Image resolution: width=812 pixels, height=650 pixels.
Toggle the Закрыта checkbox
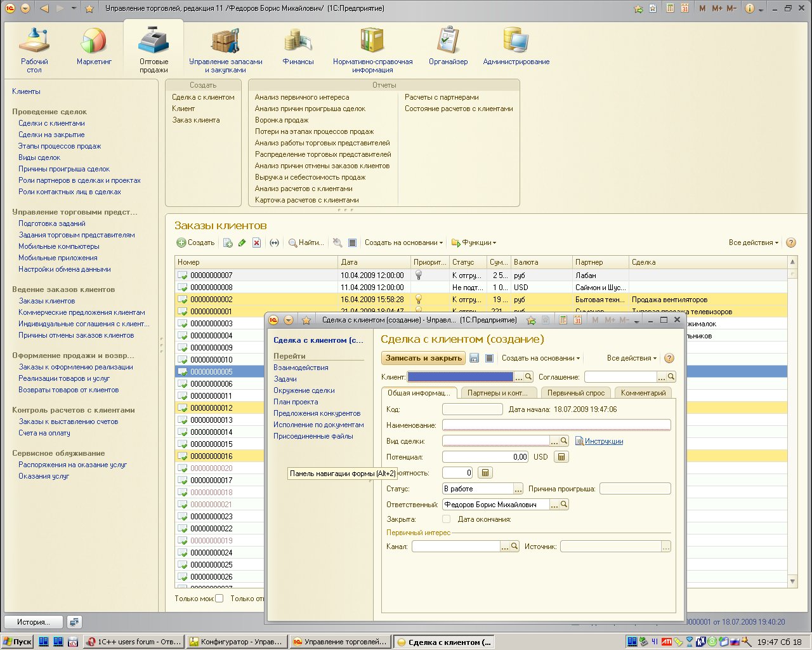[x=447, y=519]
